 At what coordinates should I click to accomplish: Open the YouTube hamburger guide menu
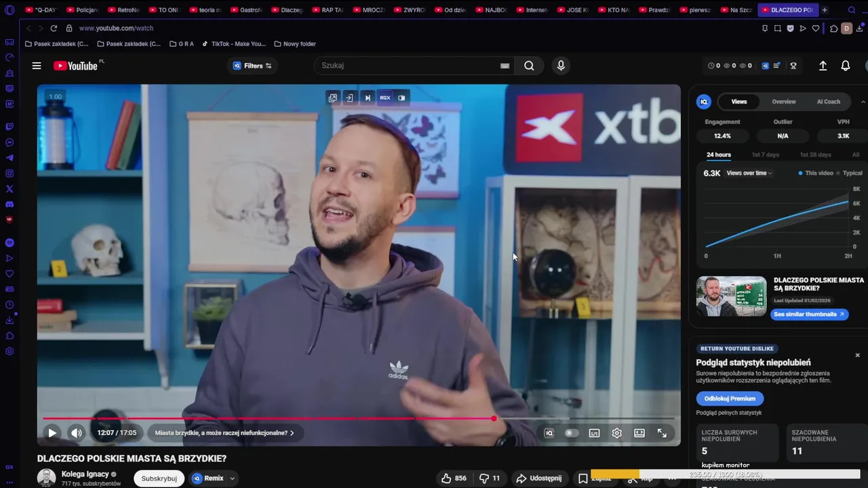tap(37, 66)
